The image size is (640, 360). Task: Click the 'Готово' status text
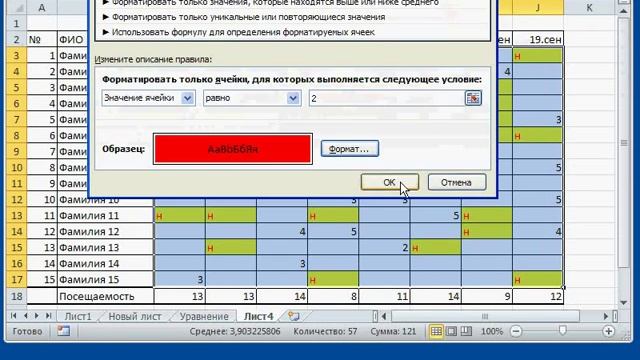pos(27,331)
